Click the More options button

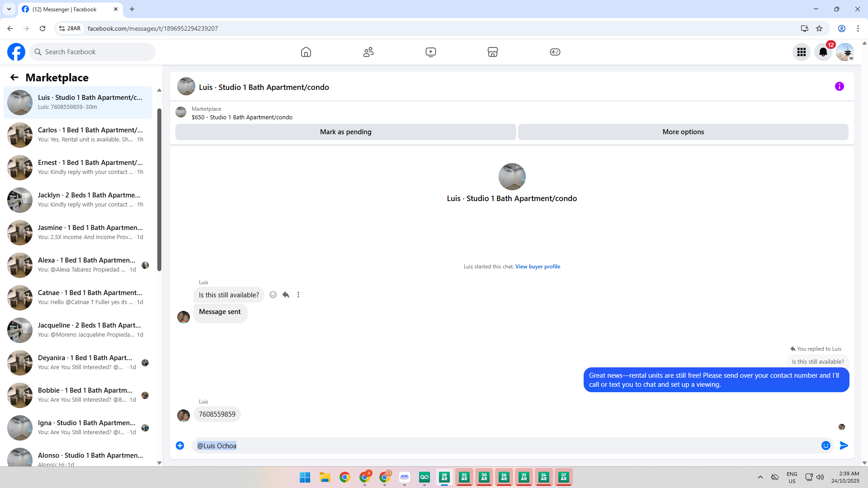pyautogui.click(x=683, y=132)
